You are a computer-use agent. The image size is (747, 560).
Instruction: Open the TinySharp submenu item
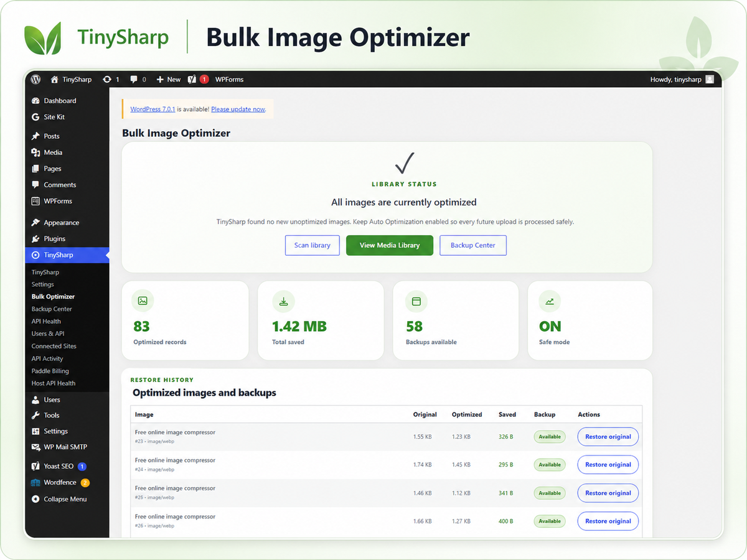45,273
